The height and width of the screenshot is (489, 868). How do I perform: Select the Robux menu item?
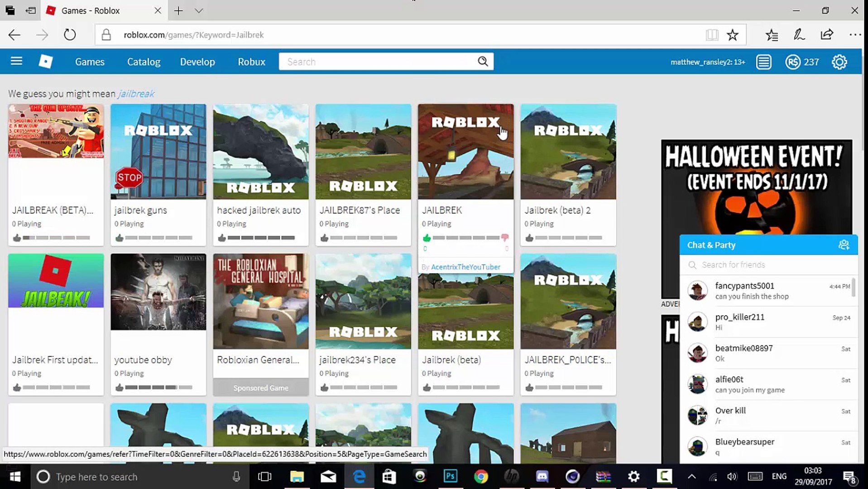pos(252,62)
